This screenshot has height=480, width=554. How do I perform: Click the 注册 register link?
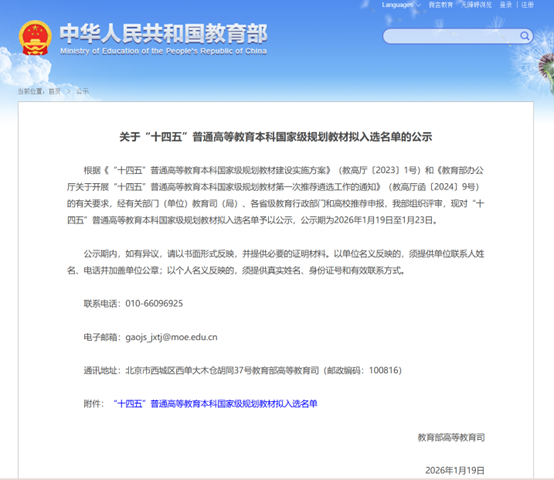[528, 5]
